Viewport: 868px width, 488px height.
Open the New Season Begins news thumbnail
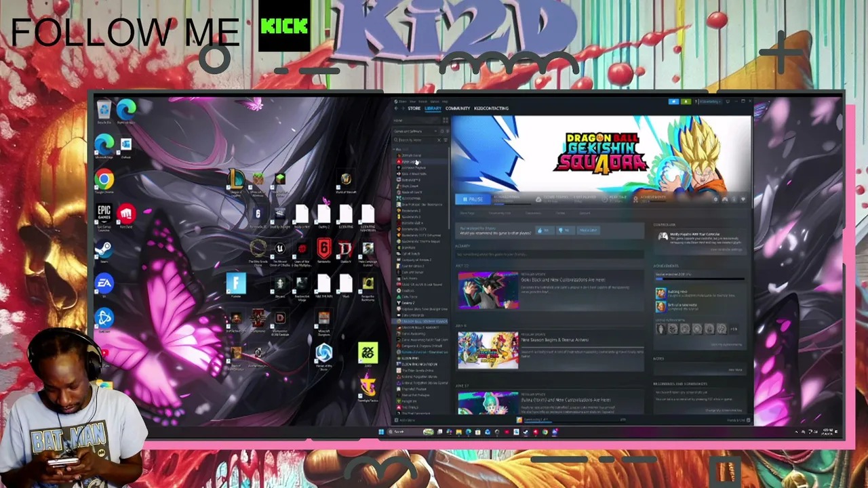[488, 350]
